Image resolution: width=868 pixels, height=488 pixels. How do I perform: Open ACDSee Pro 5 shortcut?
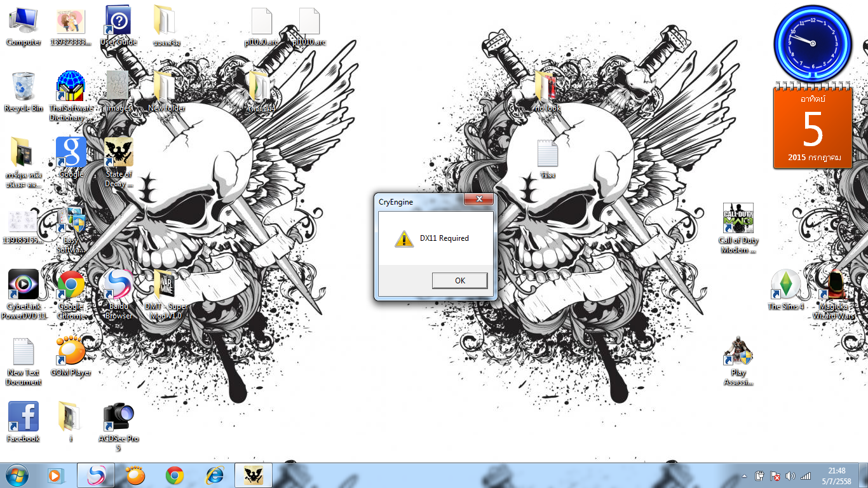click(118, 417)
